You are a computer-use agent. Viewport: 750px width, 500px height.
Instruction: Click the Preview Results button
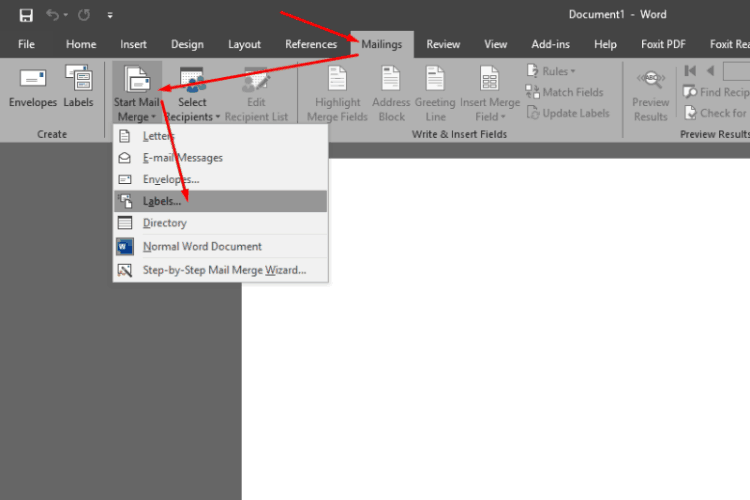[651, 95]
